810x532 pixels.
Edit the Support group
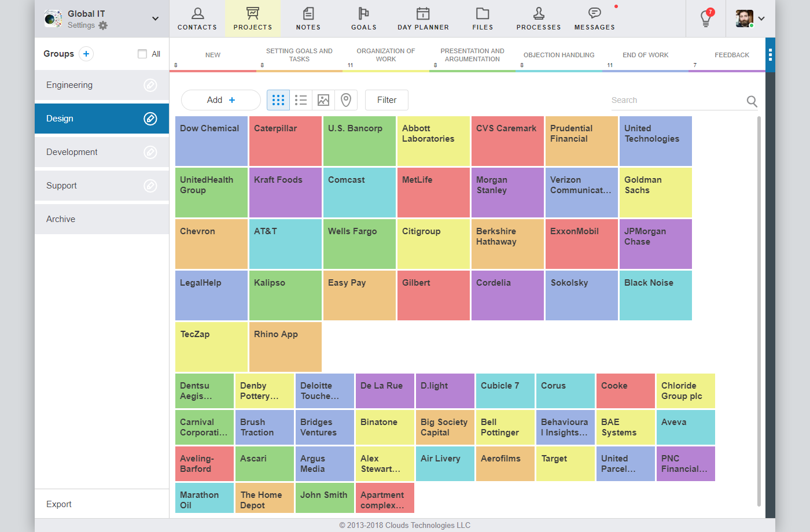point(150,186)
